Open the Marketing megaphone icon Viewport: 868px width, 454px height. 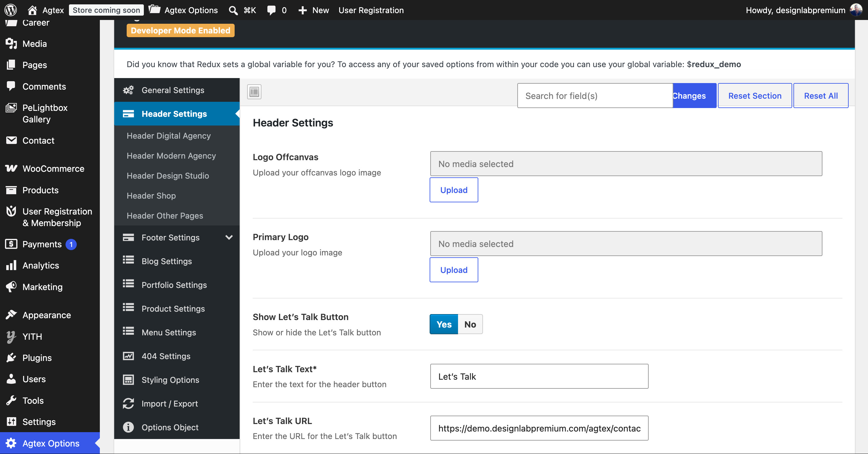point(11,287)
